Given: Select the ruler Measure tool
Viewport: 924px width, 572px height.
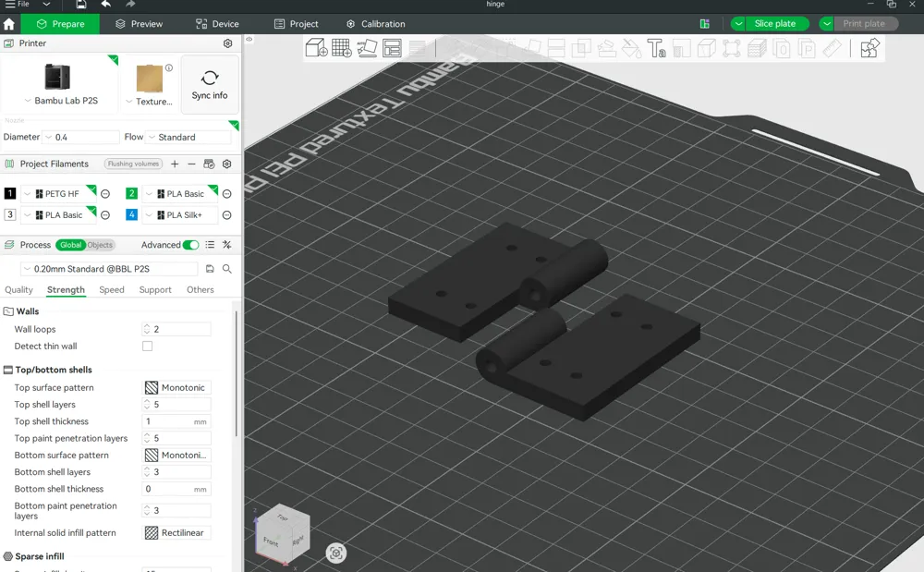Looking at the screenshot, I should pyautogui.click(x=833, y=48).
